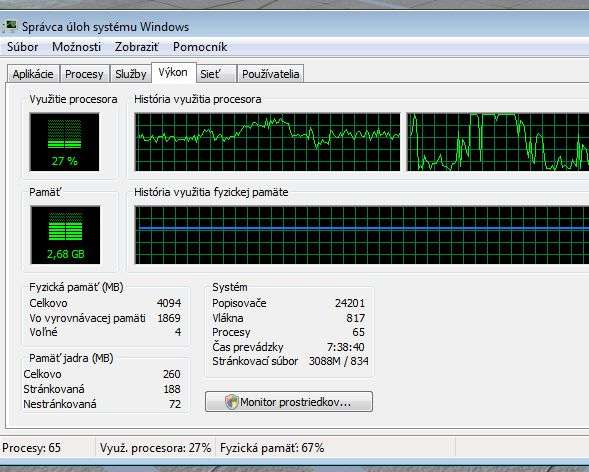The image size is (589, 472).
Task: Click the Využitie procesora label
Action: coord(73,99)
